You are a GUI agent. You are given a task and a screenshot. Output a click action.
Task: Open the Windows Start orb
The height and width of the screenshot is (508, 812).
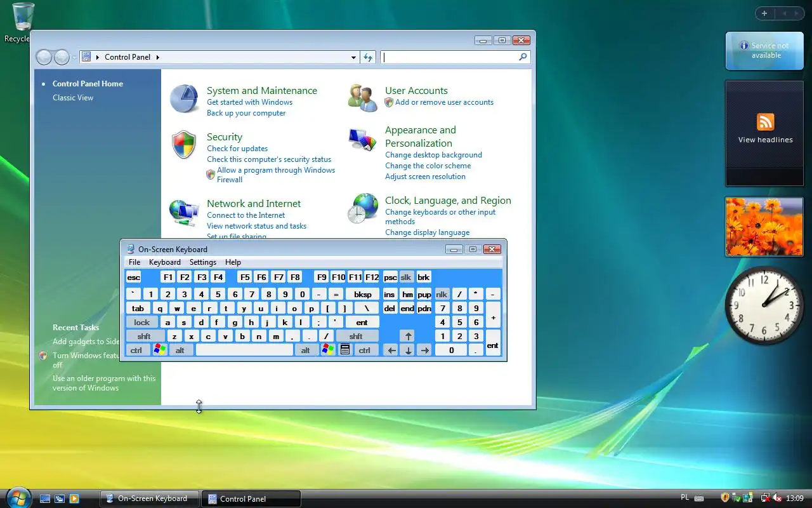click(x=17, y=497)
